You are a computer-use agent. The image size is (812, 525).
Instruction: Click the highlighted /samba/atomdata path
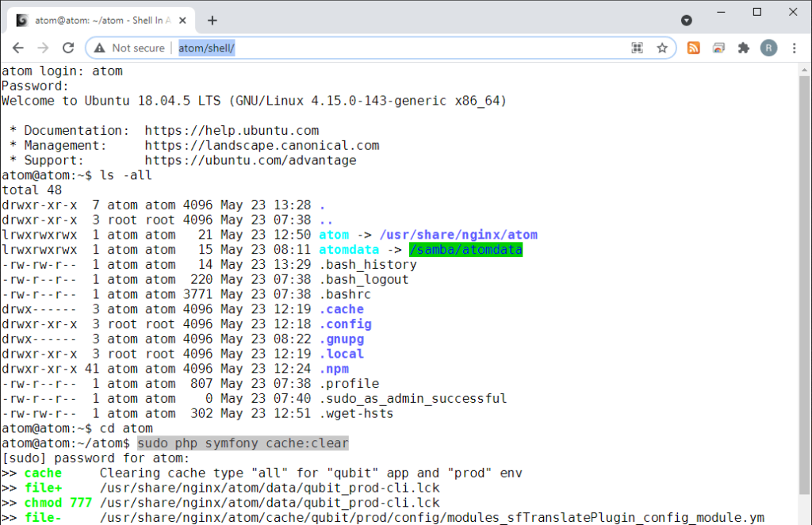[x=465, y=250]
